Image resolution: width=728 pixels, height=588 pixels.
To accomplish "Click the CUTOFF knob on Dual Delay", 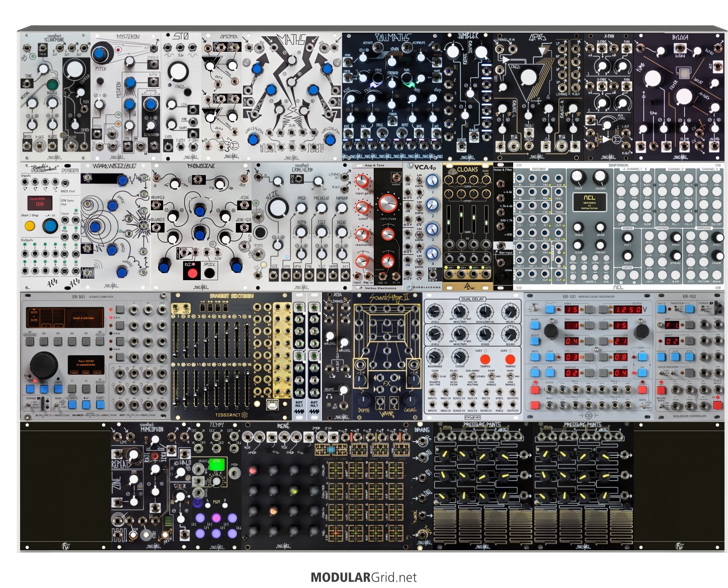I will tap(459, 357).
